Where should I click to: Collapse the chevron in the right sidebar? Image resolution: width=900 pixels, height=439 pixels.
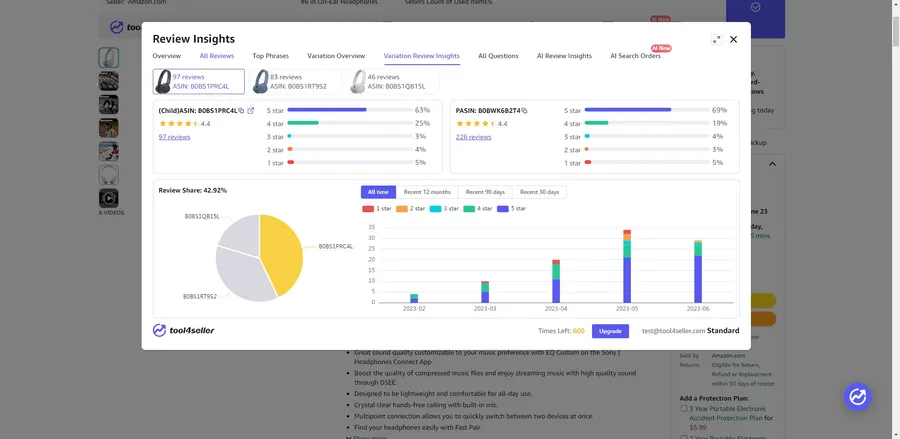pyautogui.click(x=772, y=164)
